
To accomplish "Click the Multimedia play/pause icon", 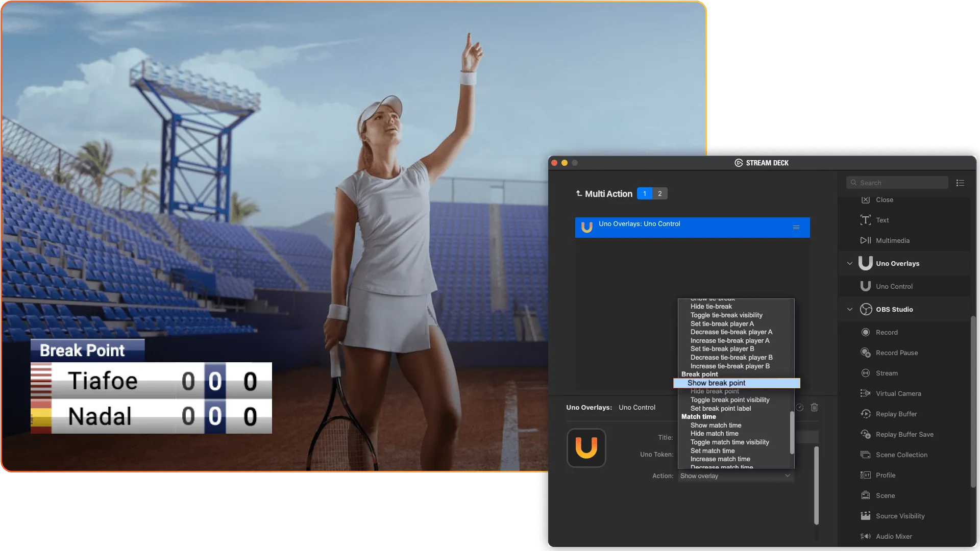I will (865, 240).
